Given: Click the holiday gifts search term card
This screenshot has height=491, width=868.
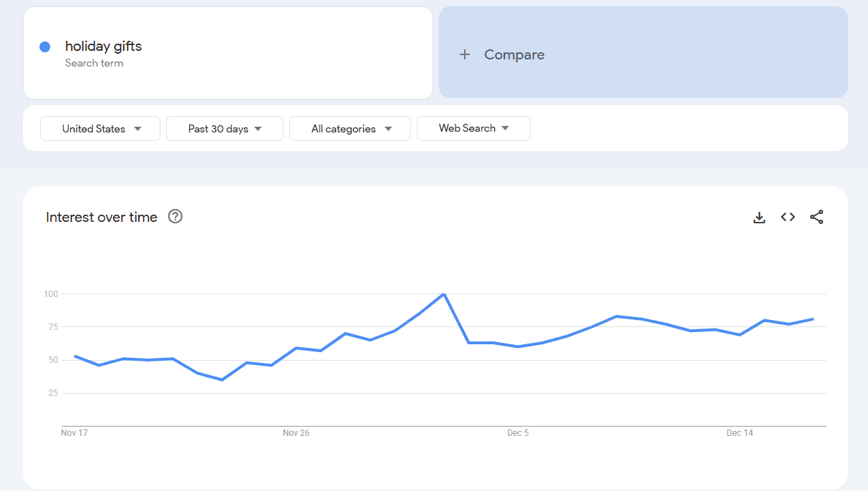Looking at the screenshot, I should coord(228,52).
